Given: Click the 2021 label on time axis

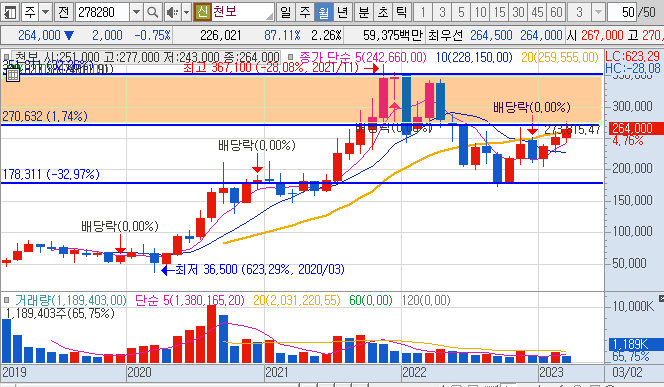Looking at the screenshot, I should [x=277, y=372].
